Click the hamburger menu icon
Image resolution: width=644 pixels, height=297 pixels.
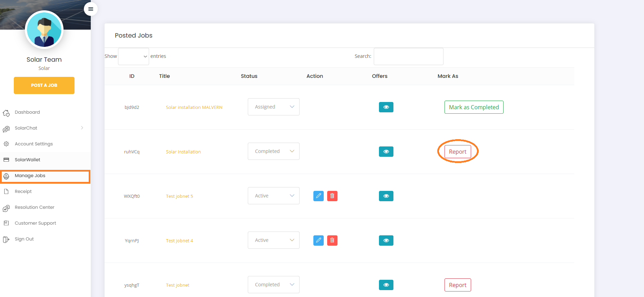pyautogui.click(x=91, y=9)
